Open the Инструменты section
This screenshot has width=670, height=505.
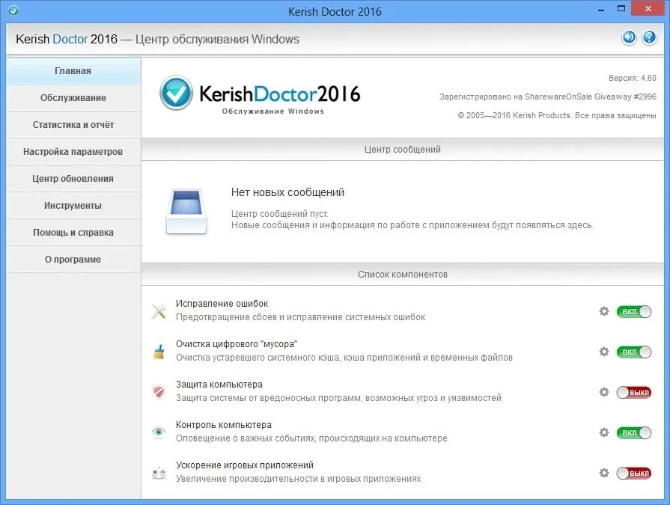73,206
